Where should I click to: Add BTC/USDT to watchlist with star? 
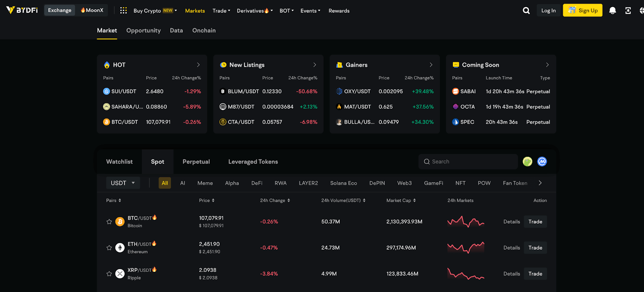tap(109, 222)
